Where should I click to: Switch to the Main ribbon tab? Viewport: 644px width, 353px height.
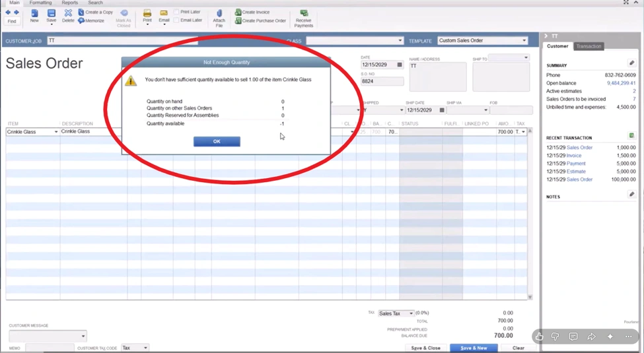15,3
